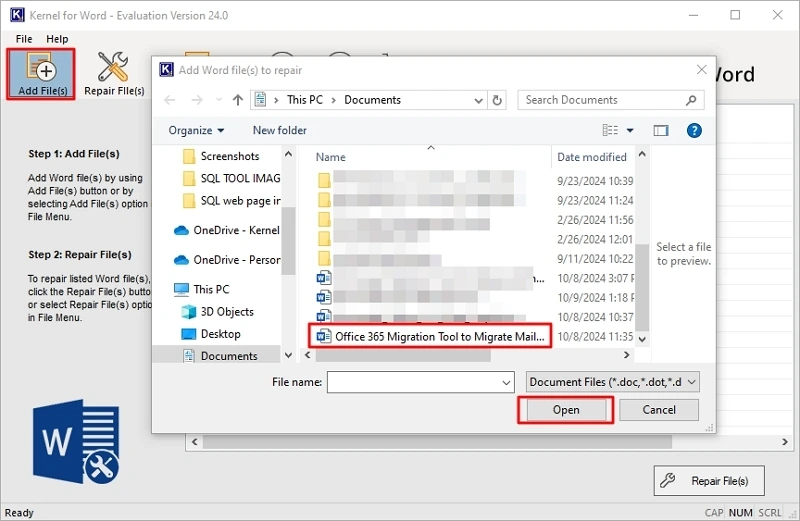
Task: Select the folder dated 2/26/2024 11:56
Action: 474,220
